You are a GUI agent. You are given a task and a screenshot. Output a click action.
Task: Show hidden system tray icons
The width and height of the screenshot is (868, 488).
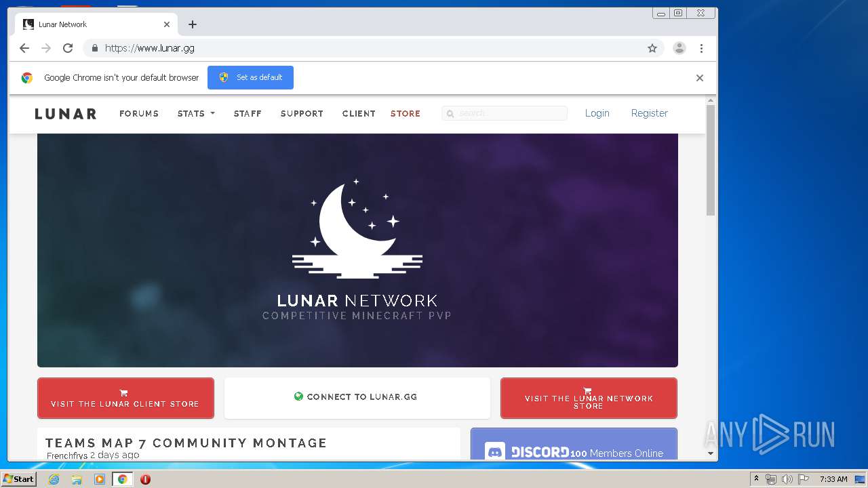(756, 479)
